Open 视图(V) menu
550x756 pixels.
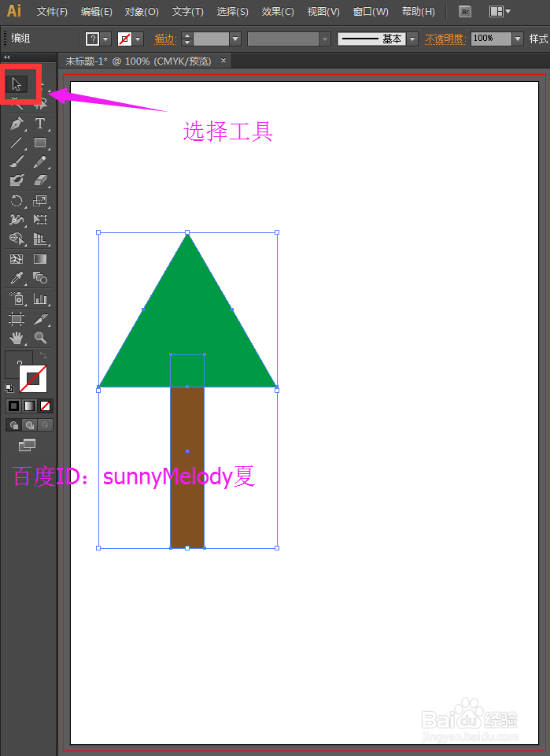[323, 12]
